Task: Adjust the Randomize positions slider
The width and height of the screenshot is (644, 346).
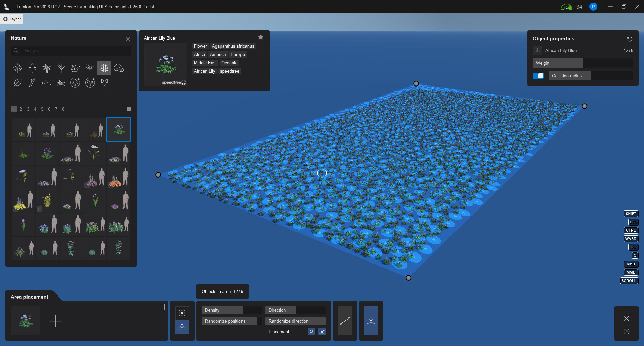Action: click(232, 321)
